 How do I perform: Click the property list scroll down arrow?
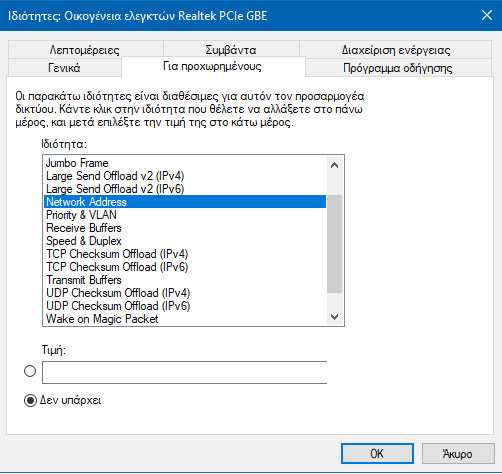point(334,316)
